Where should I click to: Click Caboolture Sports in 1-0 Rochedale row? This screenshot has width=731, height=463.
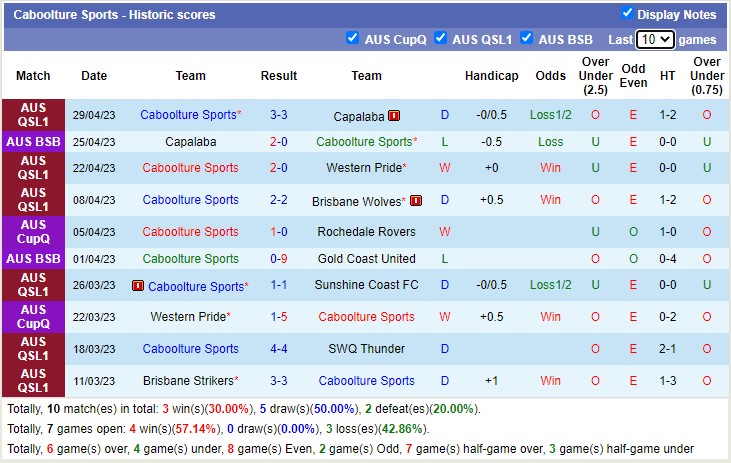pos(191,232)
